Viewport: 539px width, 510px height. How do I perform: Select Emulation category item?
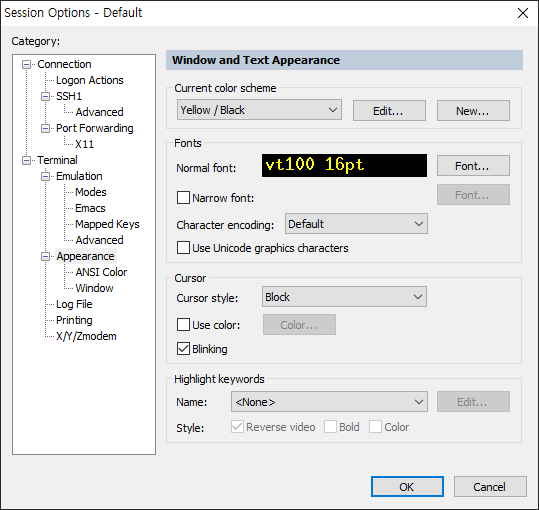coord(79,176)
